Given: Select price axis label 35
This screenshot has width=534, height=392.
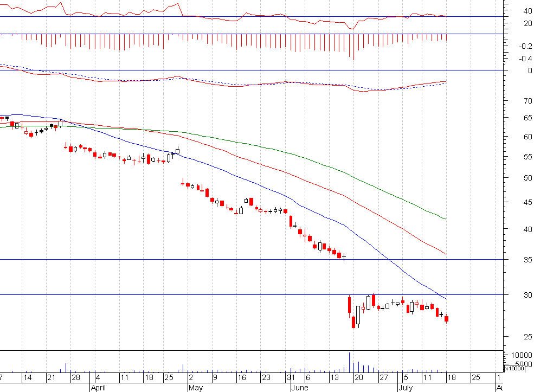Looking at the screenshot, I should [x=528, y=260].
